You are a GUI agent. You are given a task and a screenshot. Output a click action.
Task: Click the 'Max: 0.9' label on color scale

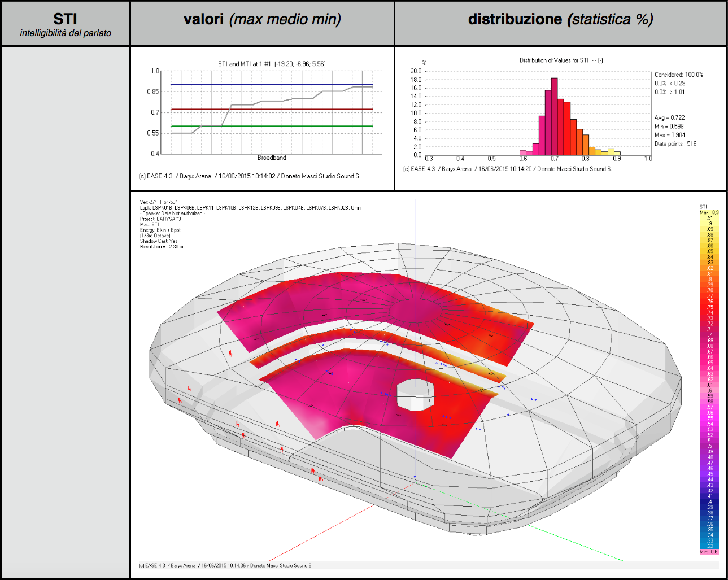709,212
